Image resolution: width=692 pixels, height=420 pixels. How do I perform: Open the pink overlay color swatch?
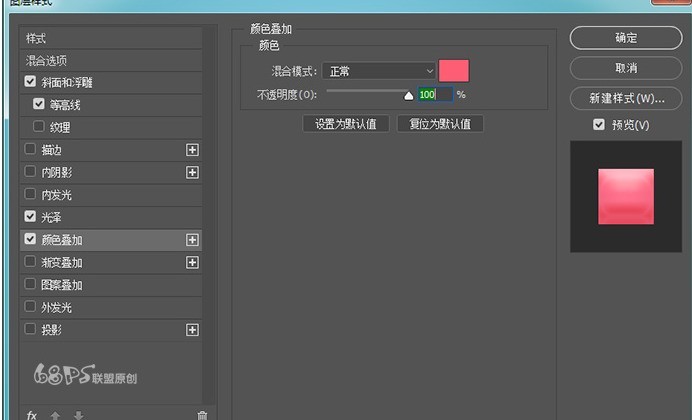pos(454,71)
